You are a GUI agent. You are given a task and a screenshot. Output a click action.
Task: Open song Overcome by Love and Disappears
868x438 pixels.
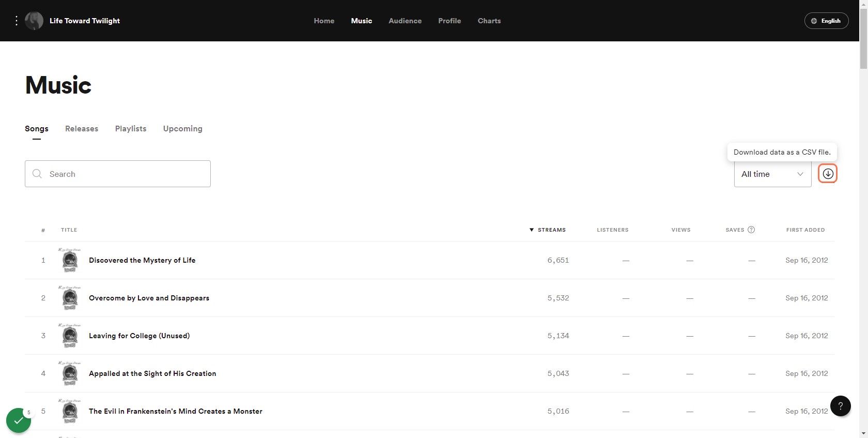coord(149,298)
